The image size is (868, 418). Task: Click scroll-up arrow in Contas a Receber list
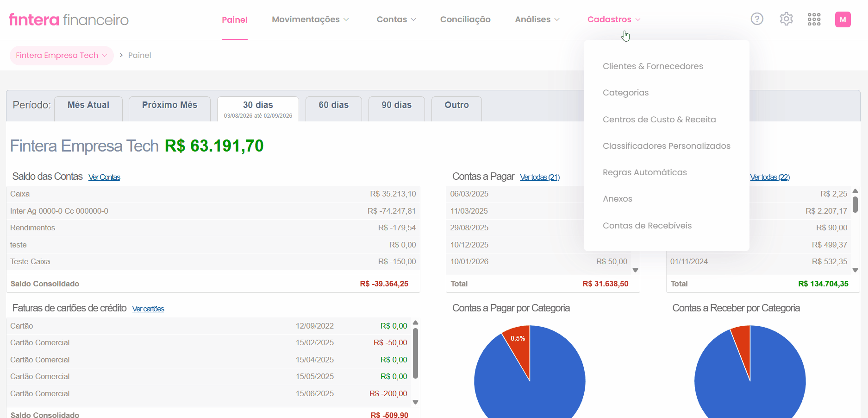click(x=855, y=191)
